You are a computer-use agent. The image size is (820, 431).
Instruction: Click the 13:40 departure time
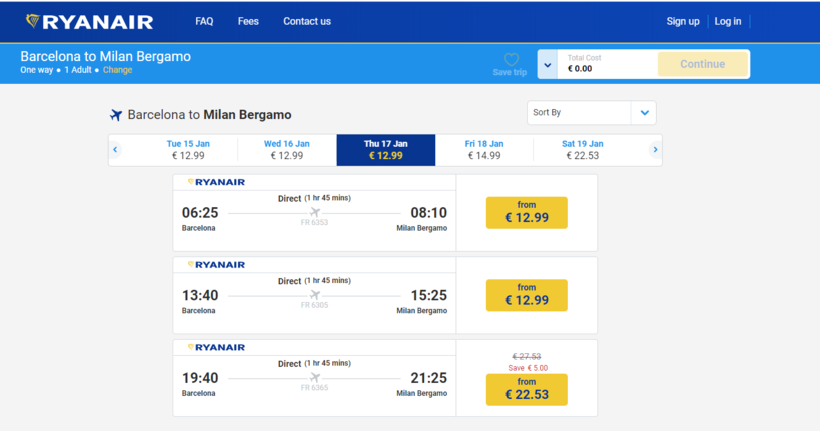click(200, 296)
